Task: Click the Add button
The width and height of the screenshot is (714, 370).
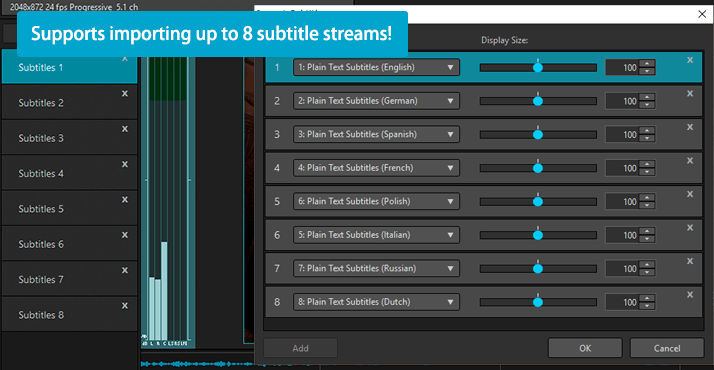Action: click(301, 348)
